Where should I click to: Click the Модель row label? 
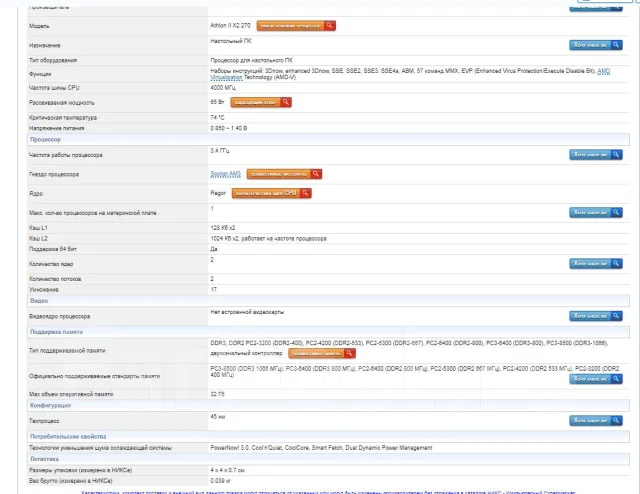(39, 26)
